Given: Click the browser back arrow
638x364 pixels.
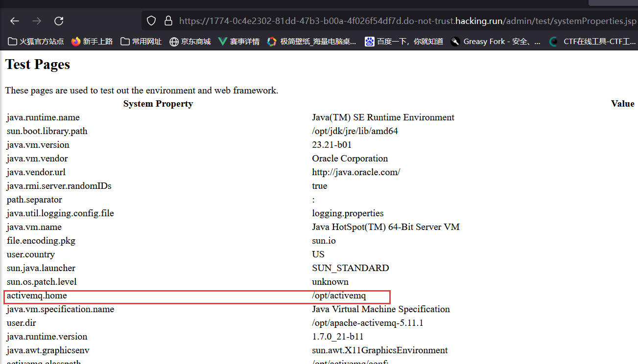Looking at the screenshot, I should coord(15,21).
